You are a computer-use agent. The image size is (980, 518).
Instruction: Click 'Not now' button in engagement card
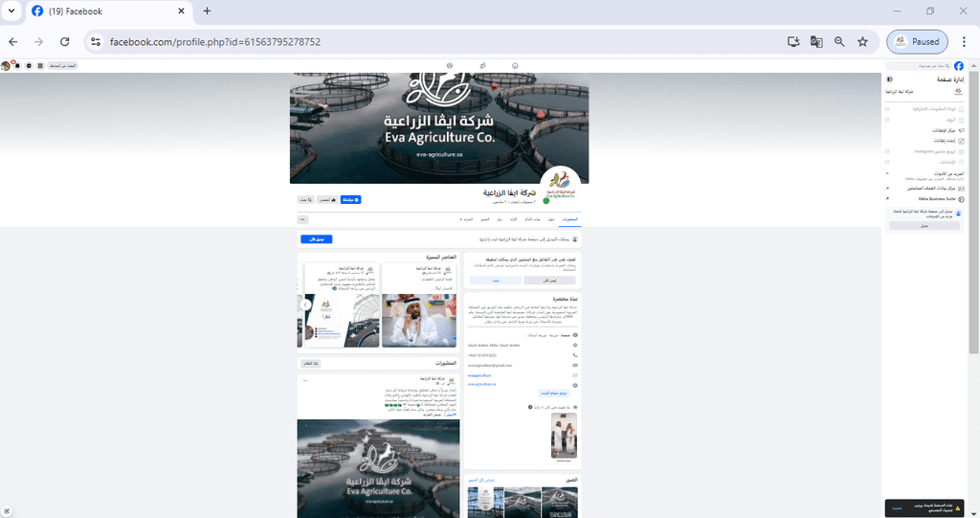coord(549,281)
